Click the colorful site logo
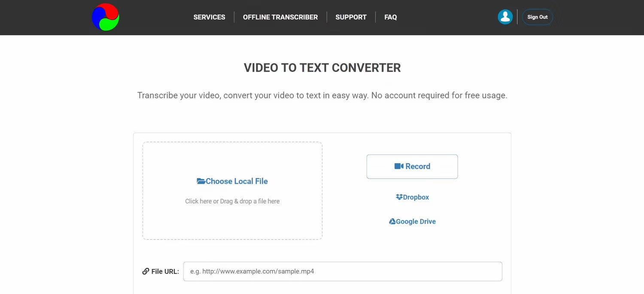The image size is (644, 294). [x=105, y=17]
